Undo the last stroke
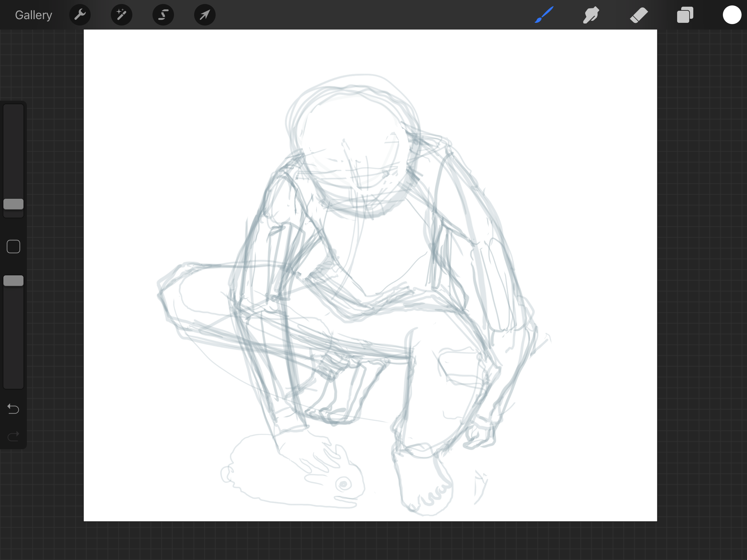 (x=13, y=409)
